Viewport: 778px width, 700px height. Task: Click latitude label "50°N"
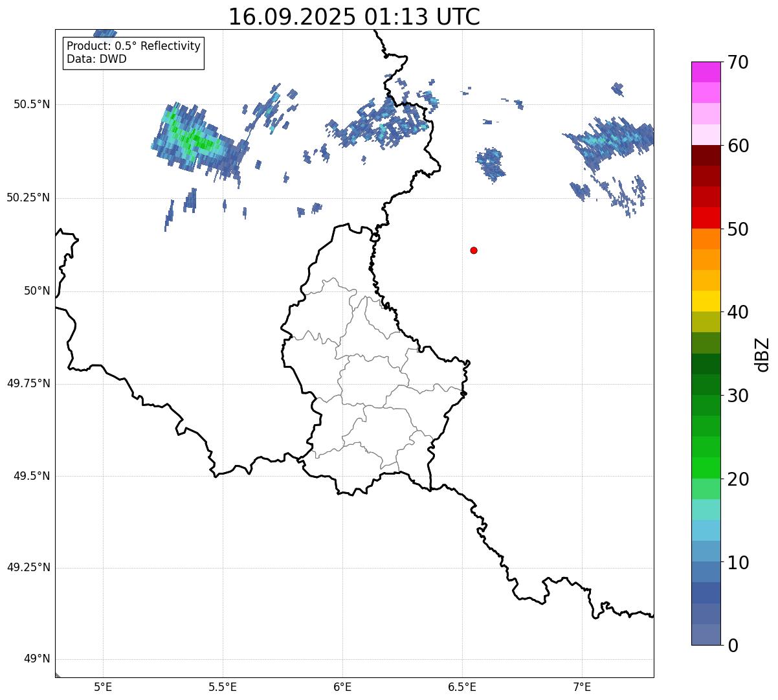(37, 291)
